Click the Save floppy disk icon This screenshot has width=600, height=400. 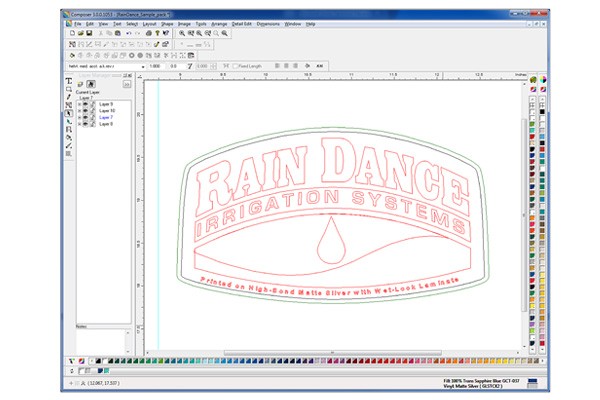89,33
